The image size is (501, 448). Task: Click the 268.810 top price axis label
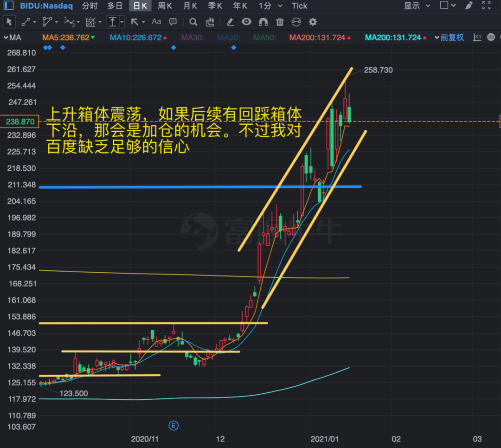pyautogui.click(x=21, y=53)
